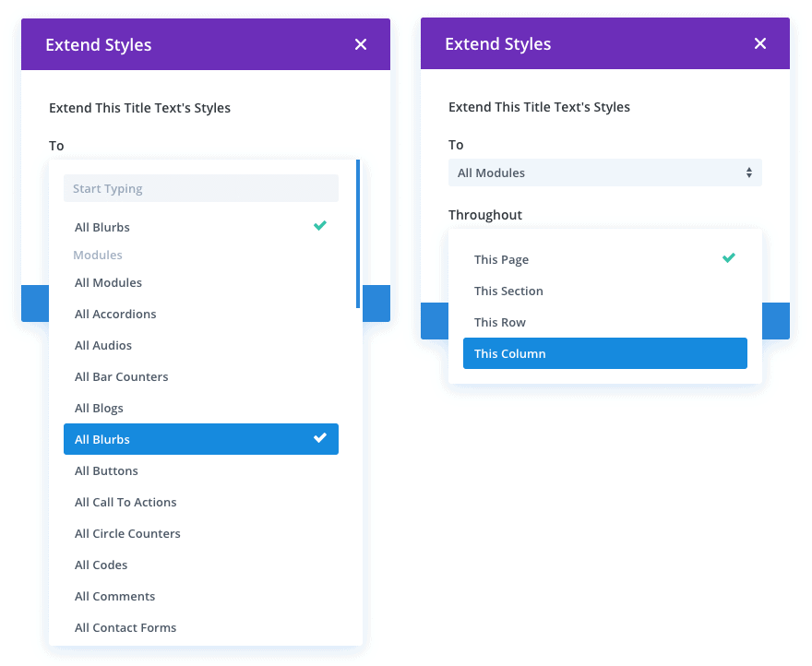The width and height of the screenshot is (812, 666).
Task: Select All Bar Counters option
Action: pos(122,377)
